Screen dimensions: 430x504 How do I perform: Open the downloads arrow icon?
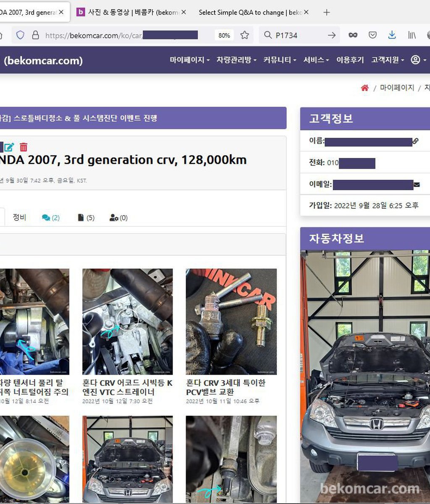(x=392, y=35)
